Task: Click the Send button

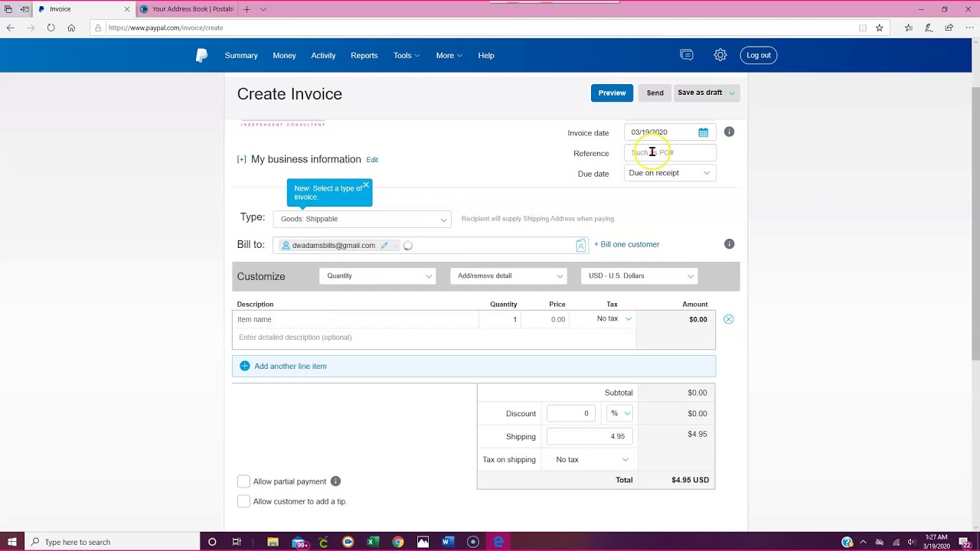Action: (655, 93)
